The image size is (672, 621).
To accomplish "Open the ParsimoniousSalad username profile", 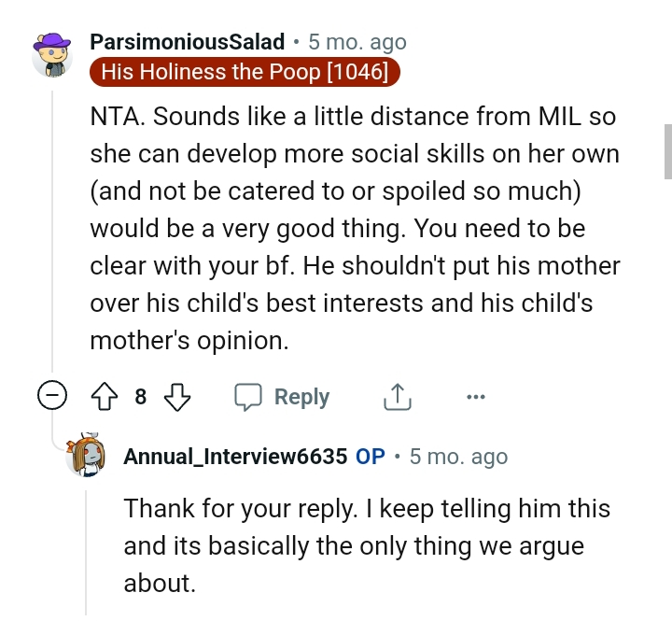I will [187, 42].
